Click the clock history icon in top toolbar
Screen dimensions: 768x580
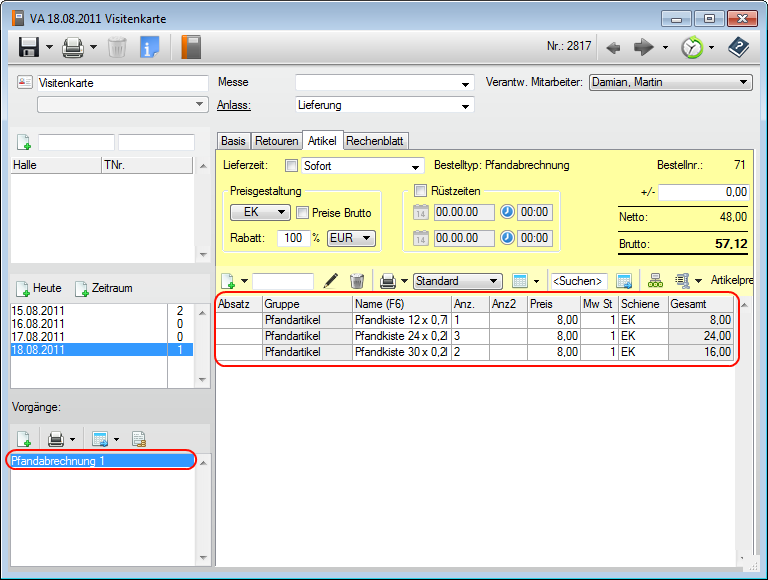(691, 46)
